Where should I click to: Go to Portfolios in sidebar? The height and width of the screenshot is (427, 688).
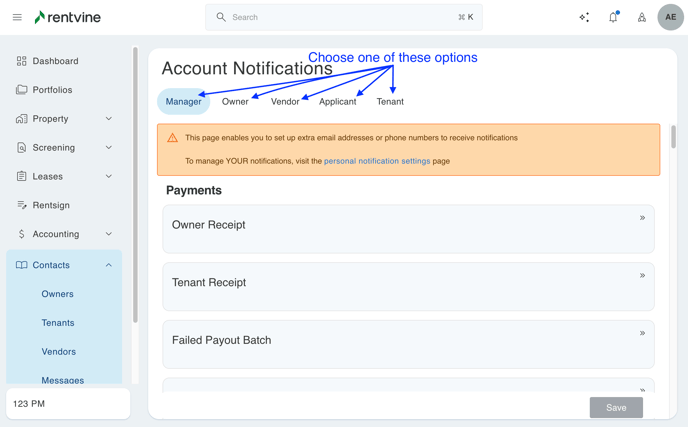pyautogui.click(x=52, y=90)
